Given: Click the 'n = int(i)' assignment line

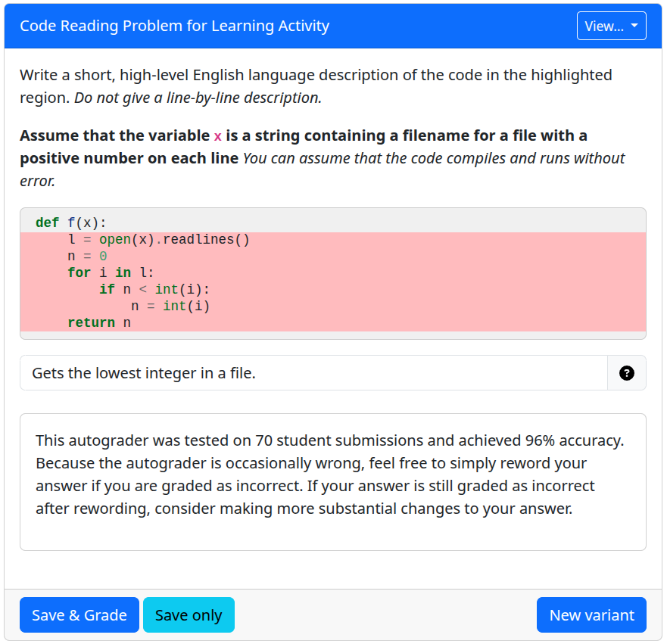Looking at the screenshot, I should coord(170,306).
